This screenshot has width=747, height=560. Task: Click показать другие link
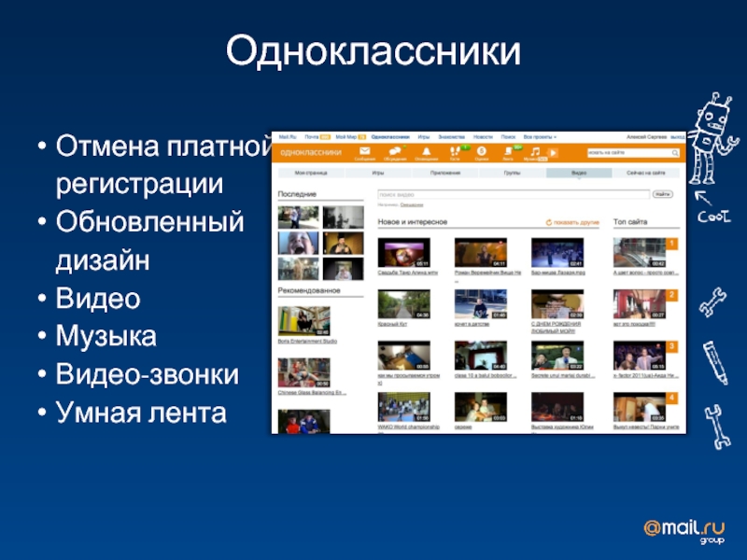coord(576,222)
